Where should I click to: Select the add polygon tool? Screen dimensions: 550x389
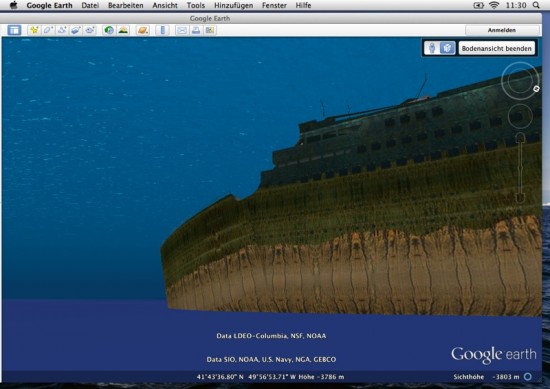click(x=48, y=30)
